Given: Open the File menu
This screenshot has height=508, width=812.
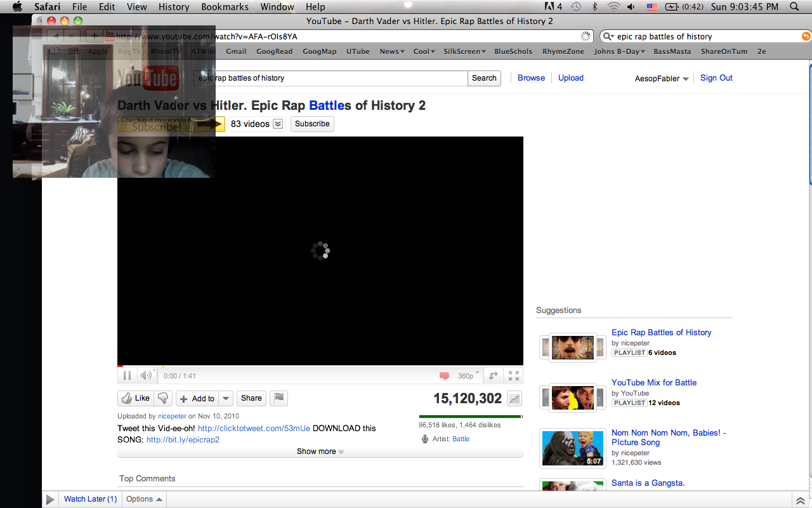Looking at the screenshot, I should point(79,7).
